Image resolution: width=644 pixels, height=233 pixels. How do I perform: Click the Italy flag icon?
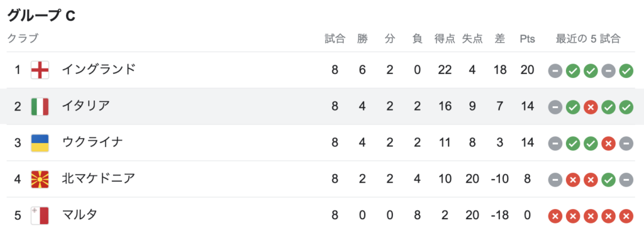click(40, 107)
